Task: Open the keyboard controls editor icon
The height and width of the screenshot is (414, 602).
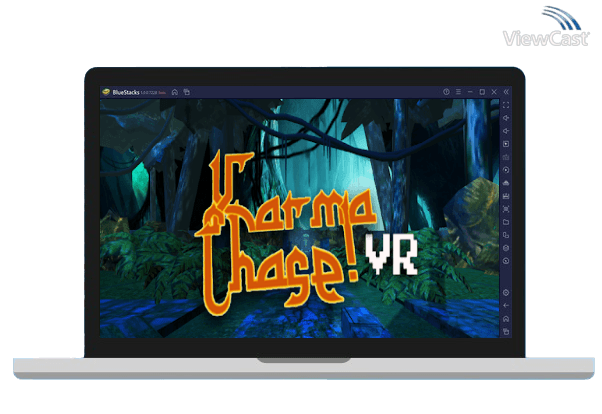Action: (506, 157)
